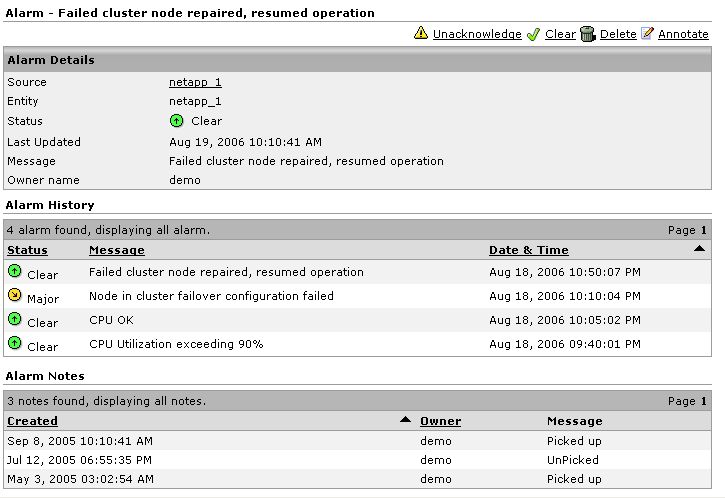
Task: Open the netapp_1 source link
Action: (x=195, y=82)
